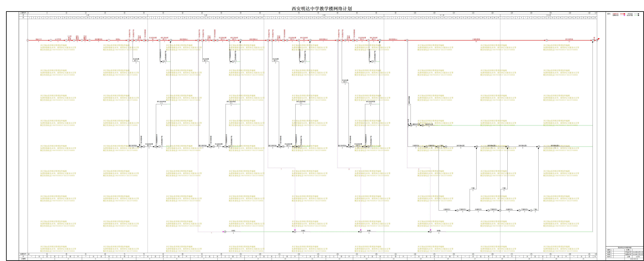Click the 十月 month header
This screenshot has width=644, height=261.
324,15
